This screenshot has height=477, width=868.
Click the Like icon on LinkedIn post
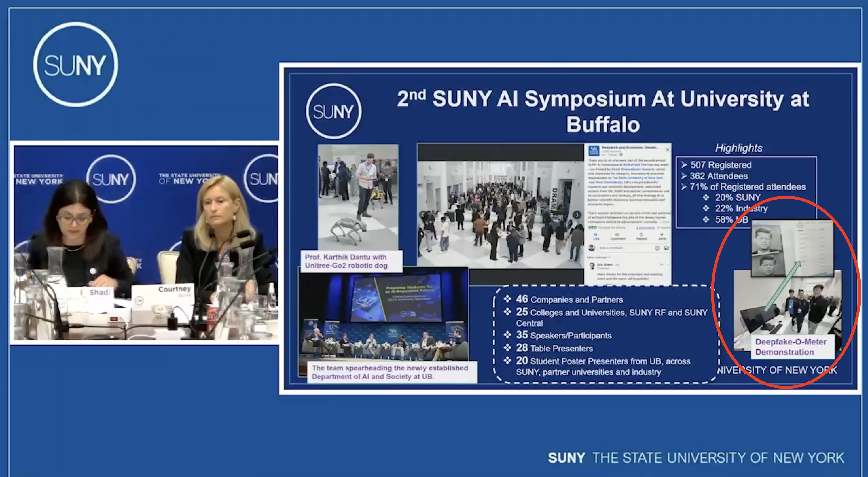(596, 236)
